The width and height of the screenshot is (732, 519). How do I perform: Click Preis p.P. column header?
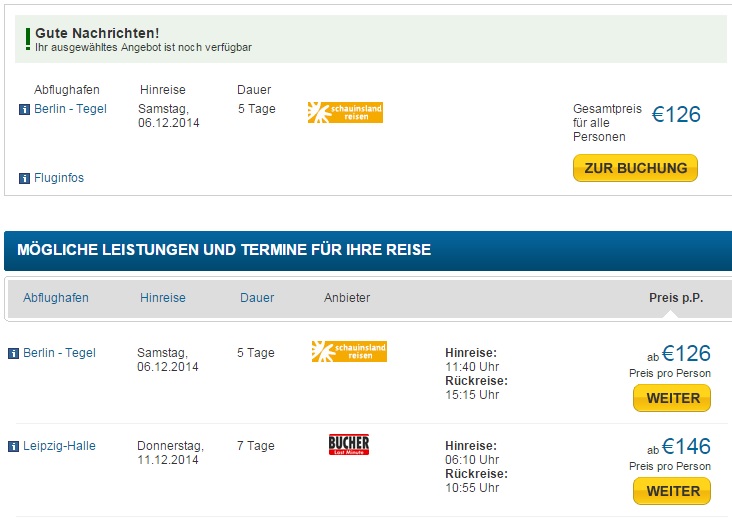pyautogui.click(x=676, y=298)
